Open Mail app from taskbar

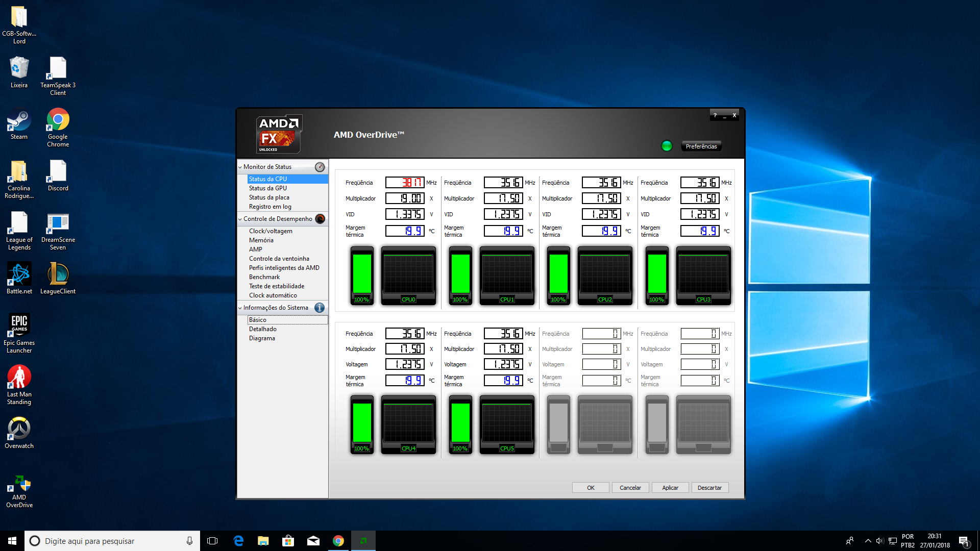point(313,541)
